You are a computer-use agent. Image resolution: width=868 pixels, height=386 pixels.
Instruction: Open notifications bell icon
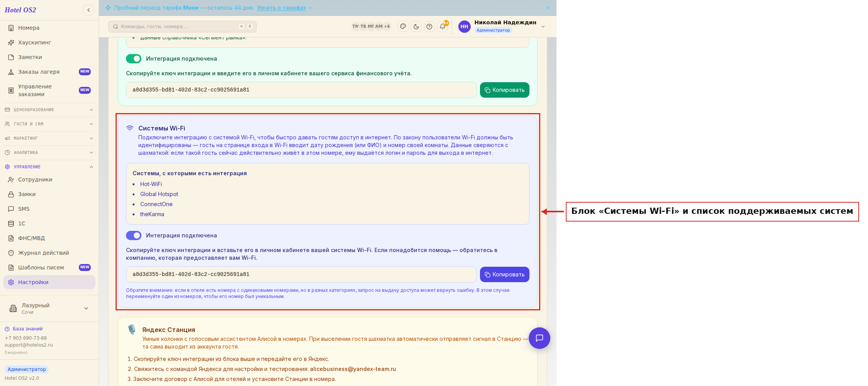tap(443, 27)
